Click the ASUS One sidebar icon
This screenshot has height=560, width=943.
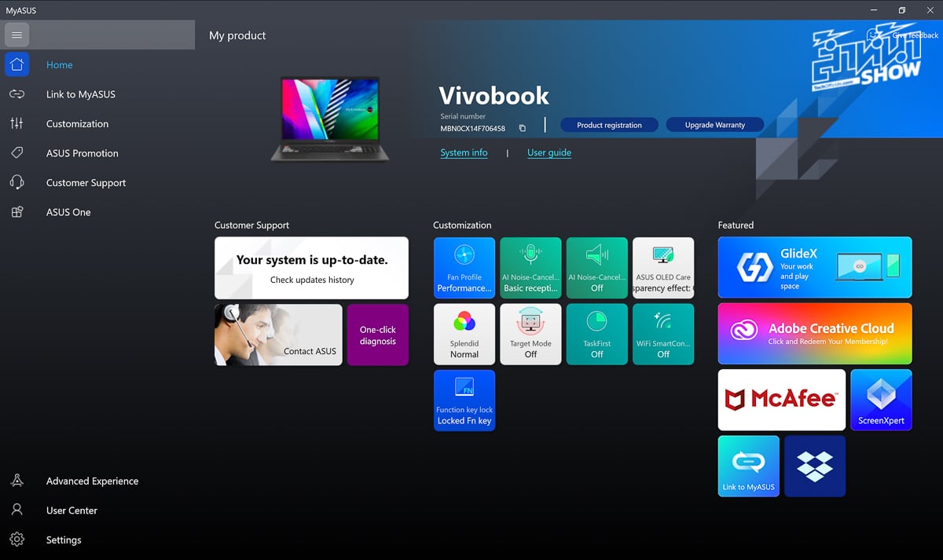coord(17,212)
